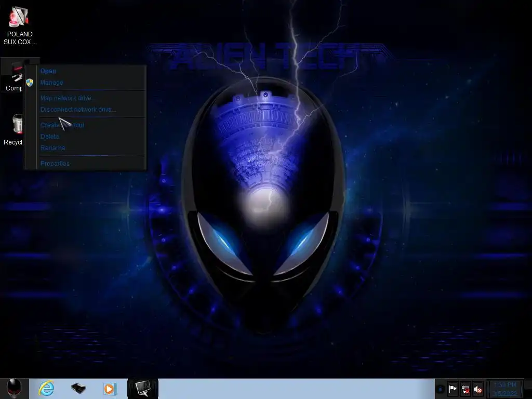Select Map network drive... menu entry
The image size is (532, 399).
click(91, 98)
